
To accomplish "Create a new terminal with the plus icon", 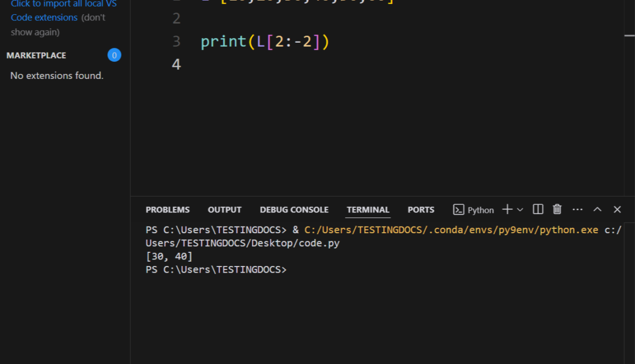I will [507, 209].
